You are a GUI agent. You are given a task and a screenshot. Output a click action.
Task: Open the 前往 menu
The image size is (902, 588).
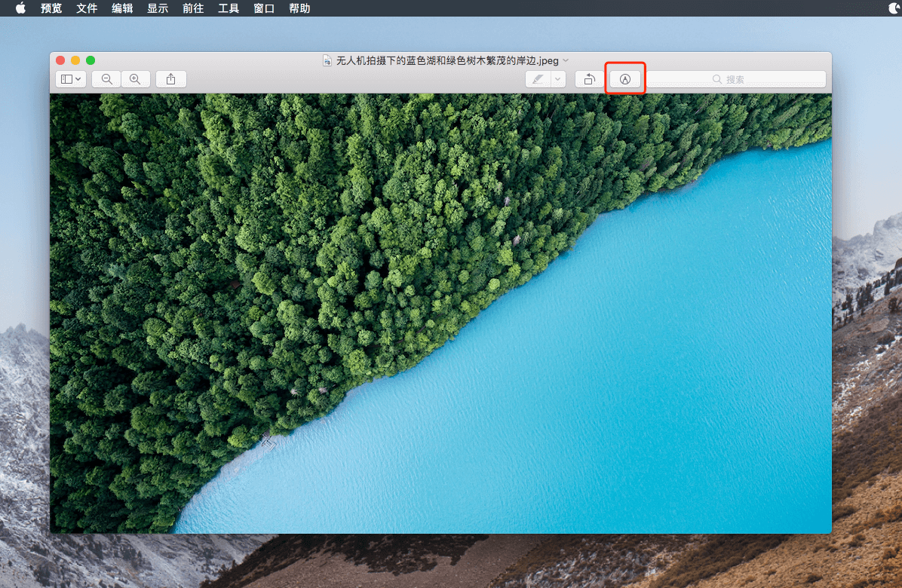pyautogui.click(x=193, y=8)
